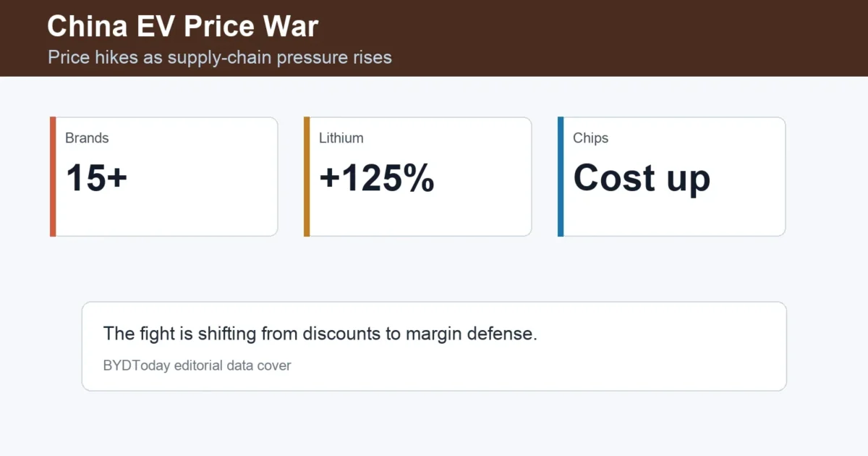Select the Lithium label text

[x=341, y=138]
